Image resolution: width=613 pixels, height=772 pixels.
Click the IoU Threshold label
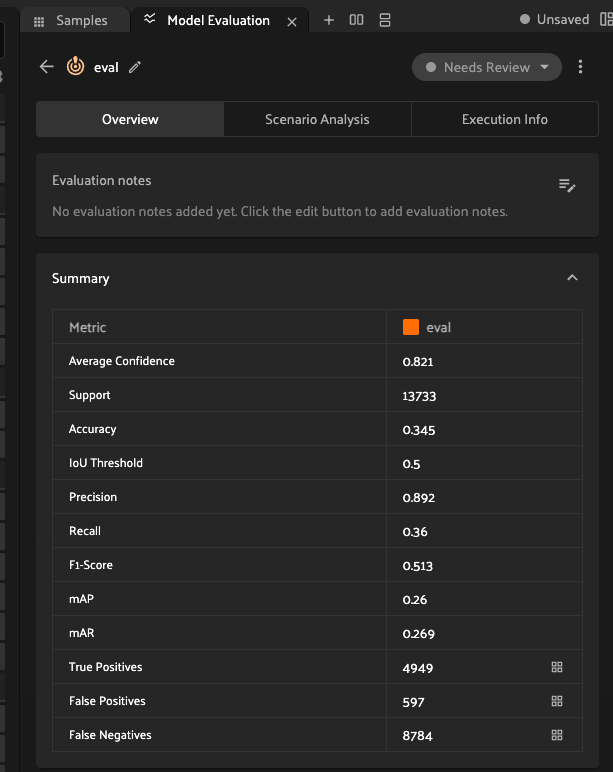(x=106, y=463)
